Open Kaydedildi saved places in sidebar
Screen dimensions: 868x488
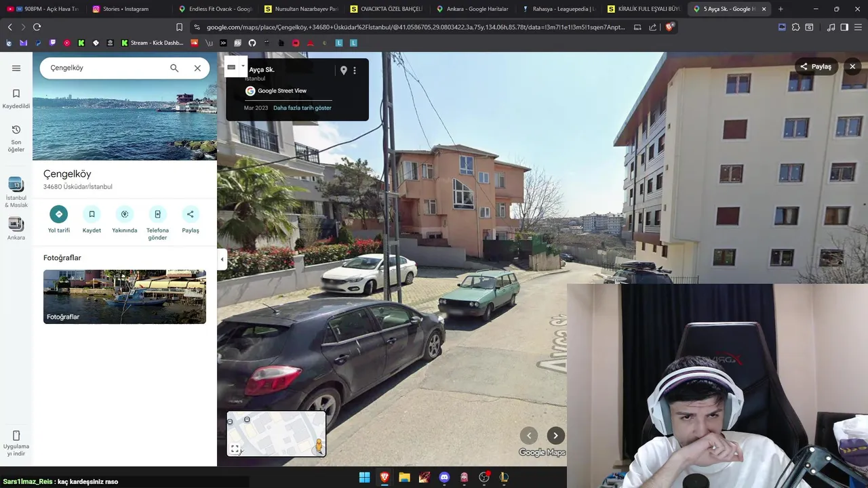click(16, 98)
